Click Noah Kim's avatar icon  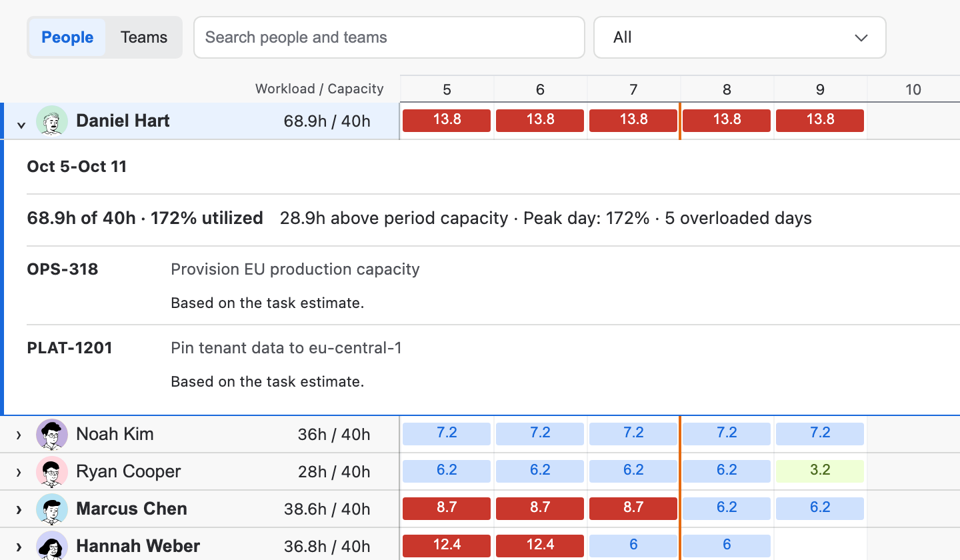52,435
